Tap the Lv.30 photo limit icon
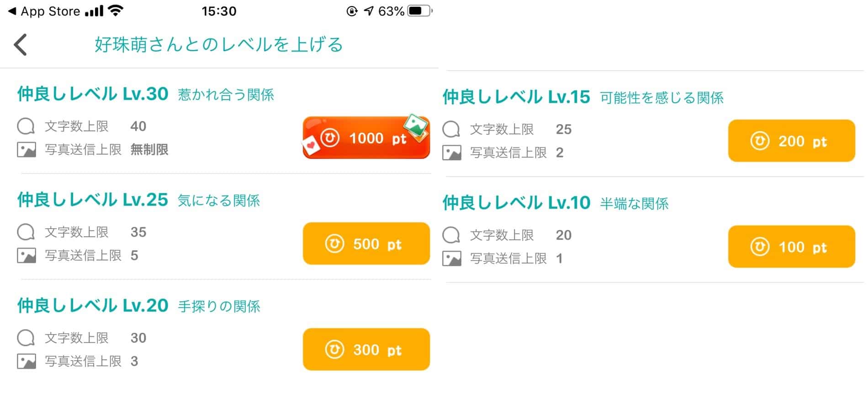This screenshot has height=398, width=868. pos(26,150)
